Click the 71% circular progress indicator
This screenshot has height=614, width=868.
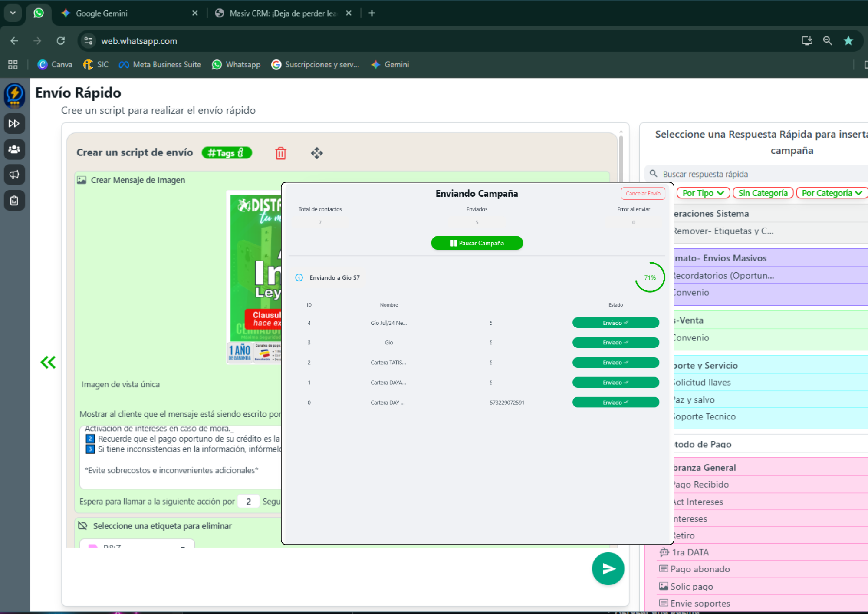pos(650,277)
